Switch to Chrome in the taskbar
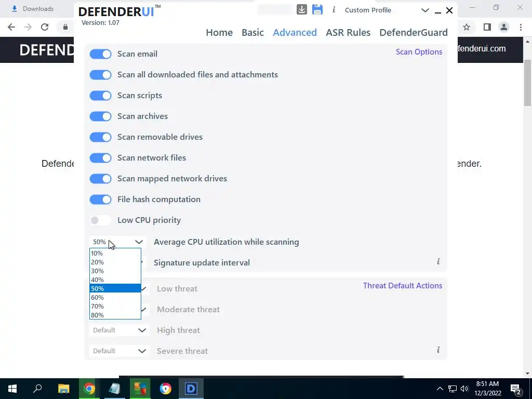The image size is (532, 399). [x=89, y=389]
